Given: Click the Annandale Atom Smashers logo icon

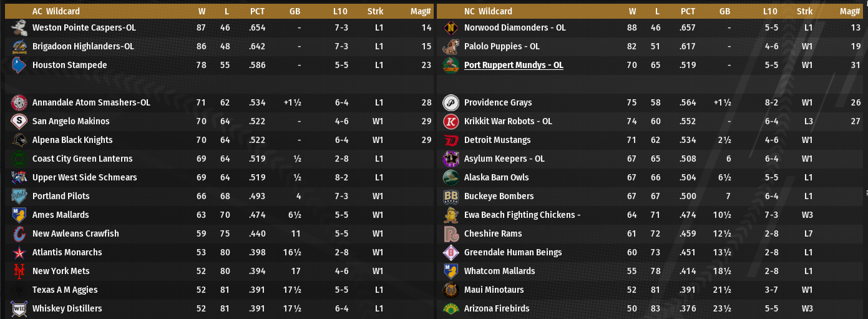Looking at the screenshot, I should pyautogui.click(x=19, y=102).
